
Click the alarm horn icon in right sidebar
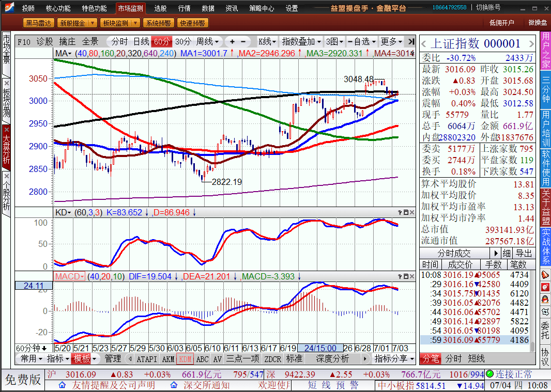(x=545, y=275)
